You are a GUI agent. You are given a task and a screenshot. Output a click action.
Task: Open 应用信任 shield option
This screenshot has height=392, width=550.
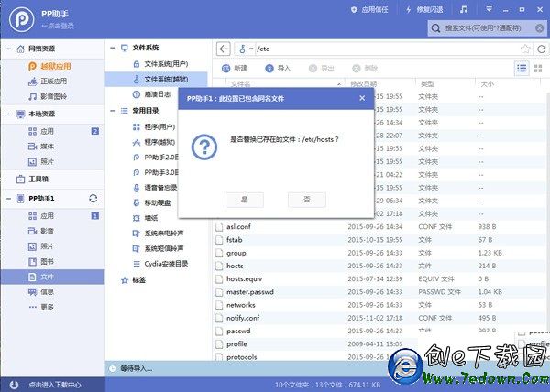pos(369,10)
